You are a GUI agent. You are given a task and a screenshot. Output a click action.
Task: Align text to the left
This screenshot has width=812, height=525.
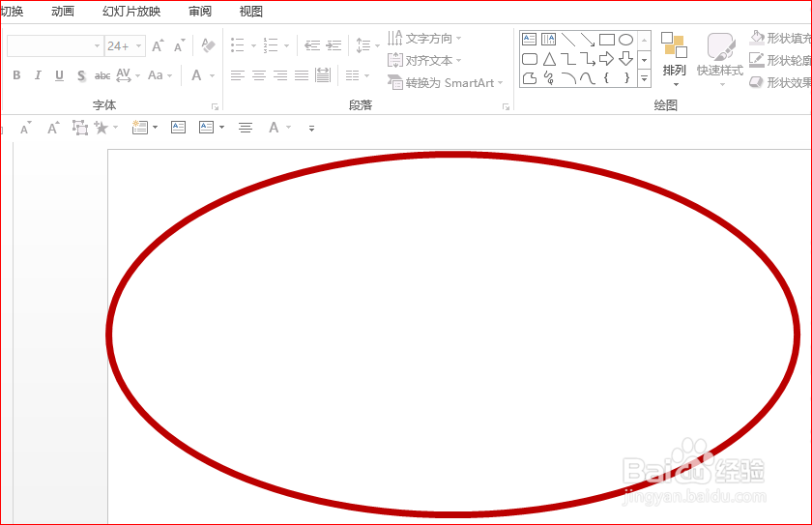(x=237, y=75)
